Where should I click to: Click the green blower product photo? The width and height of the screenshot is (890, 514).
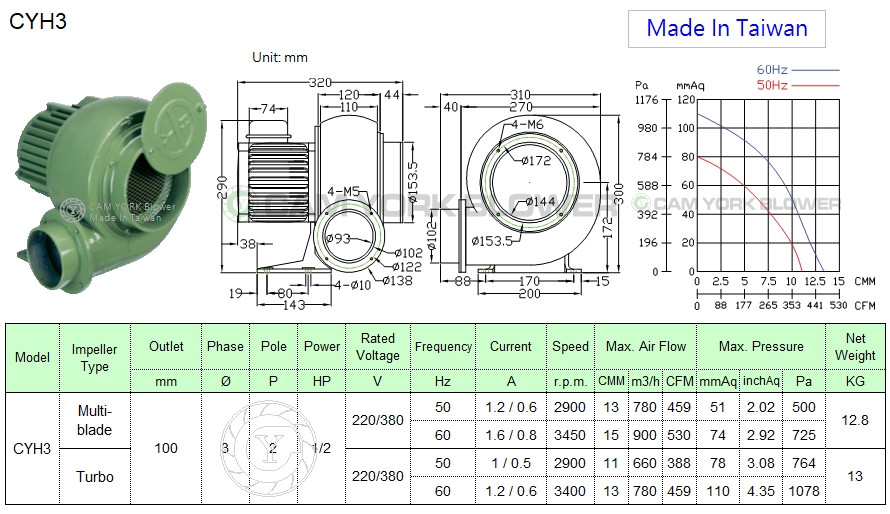111,188
